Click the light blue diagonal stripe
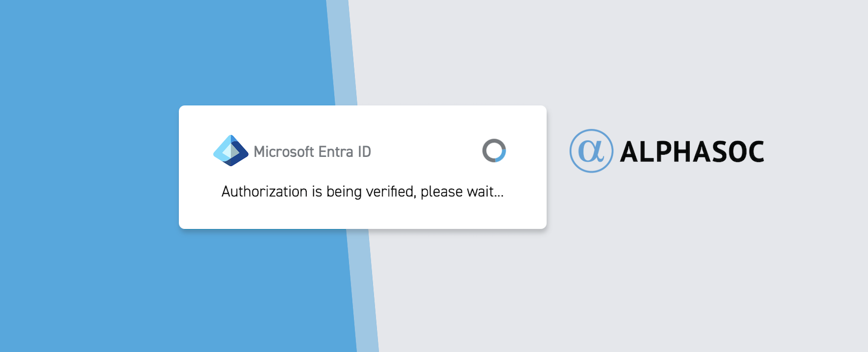This screenshot has width=868, height=352. click(366, 291)
